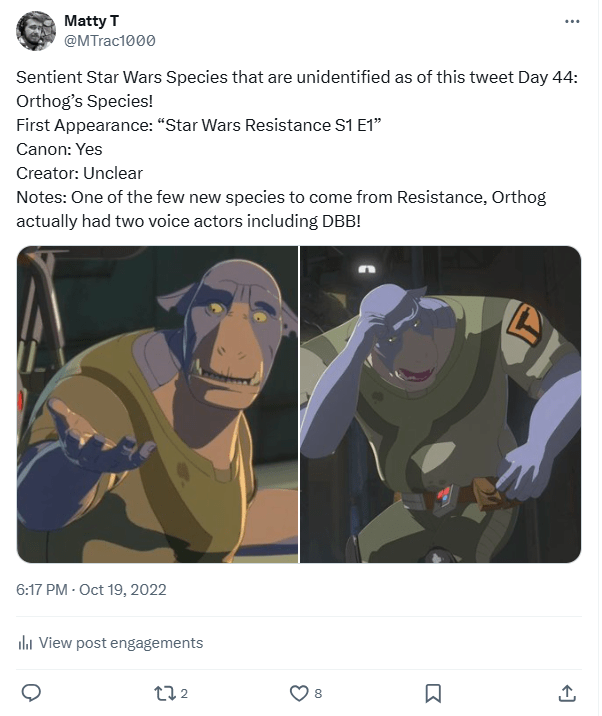
Task: Bookmark this tweet
Action: [x=433, y=692]
